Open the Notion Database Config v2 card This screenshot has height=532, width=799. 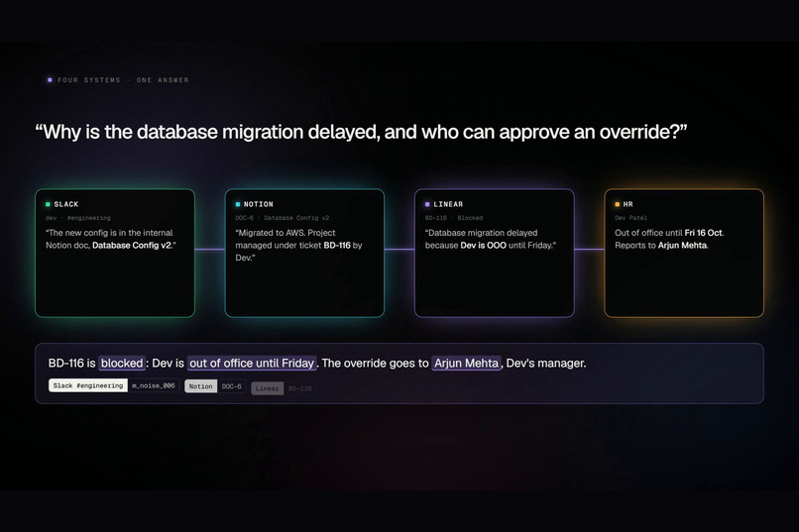point(304,253)
